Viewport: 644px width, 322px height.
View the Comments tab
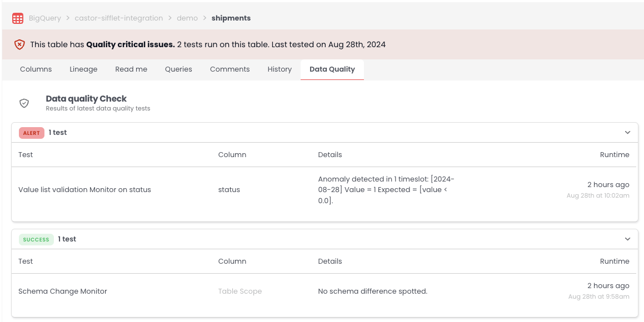[229, 69]
